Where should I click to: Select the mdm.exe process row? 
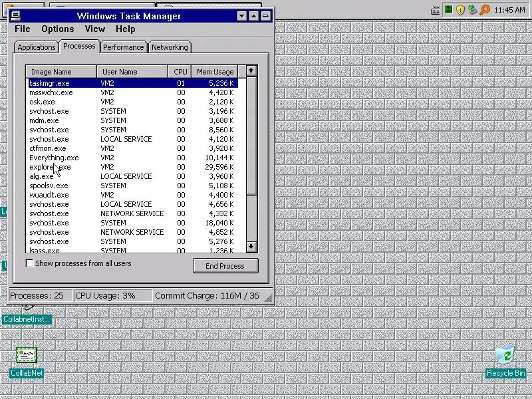pyautogui.click(x=132, y=120)
